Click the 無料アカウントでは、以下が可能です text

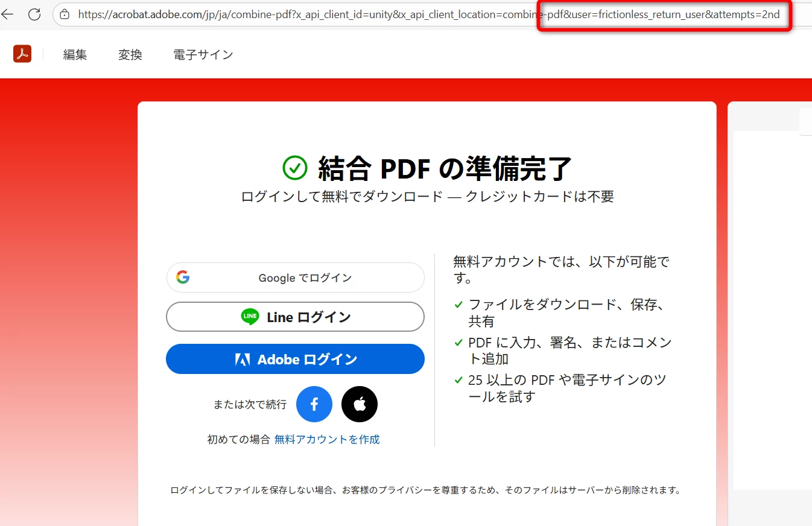click(561, 270)
